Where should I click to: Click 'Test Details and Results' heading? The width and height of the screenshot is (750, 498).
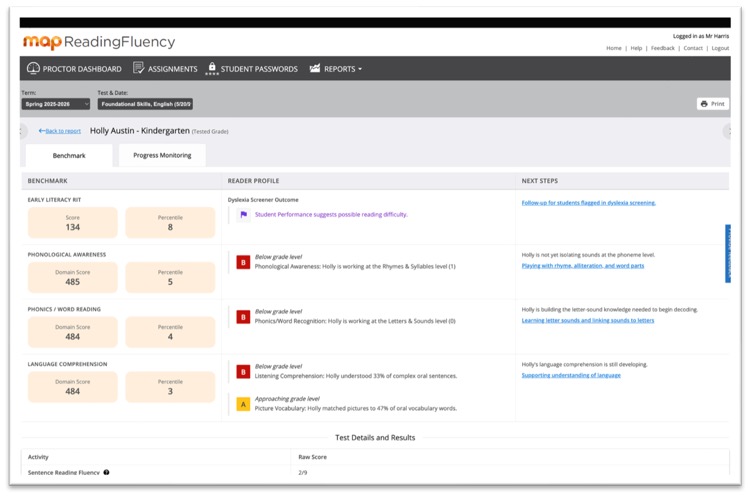click(375, 437)
